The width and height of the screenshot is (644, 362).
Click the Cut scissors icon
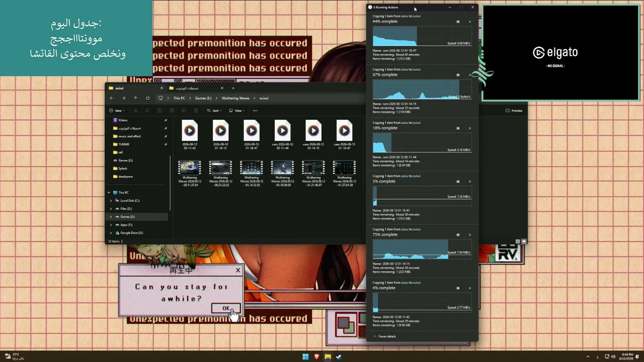135,111
